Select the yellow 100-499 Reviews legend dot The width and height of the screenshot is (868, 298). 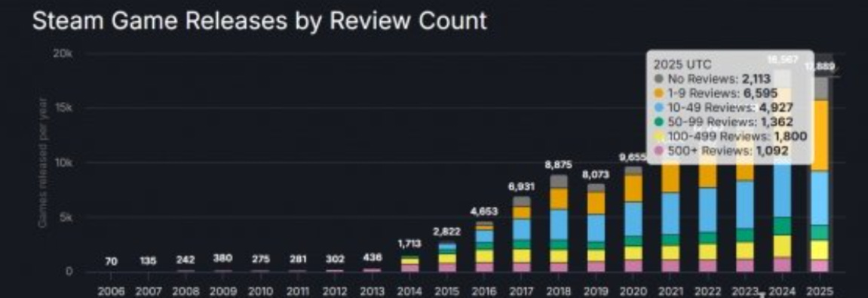click(x=658, y=137)
